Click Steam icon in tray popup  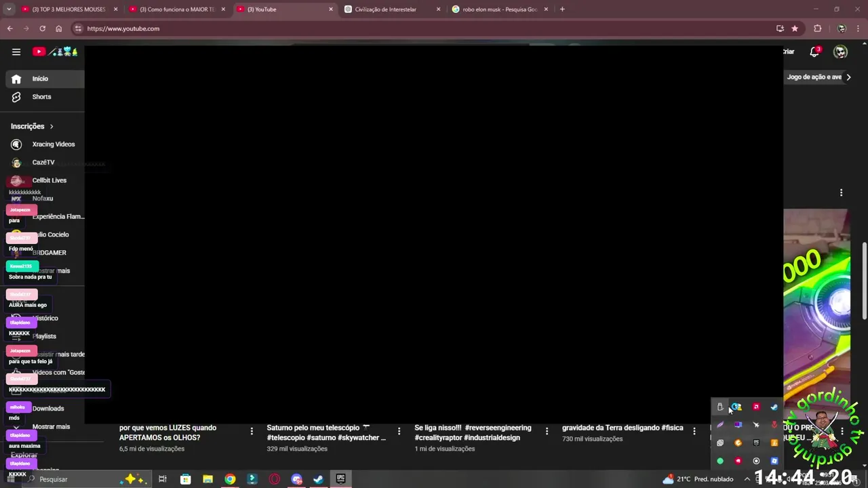(774, 407)
